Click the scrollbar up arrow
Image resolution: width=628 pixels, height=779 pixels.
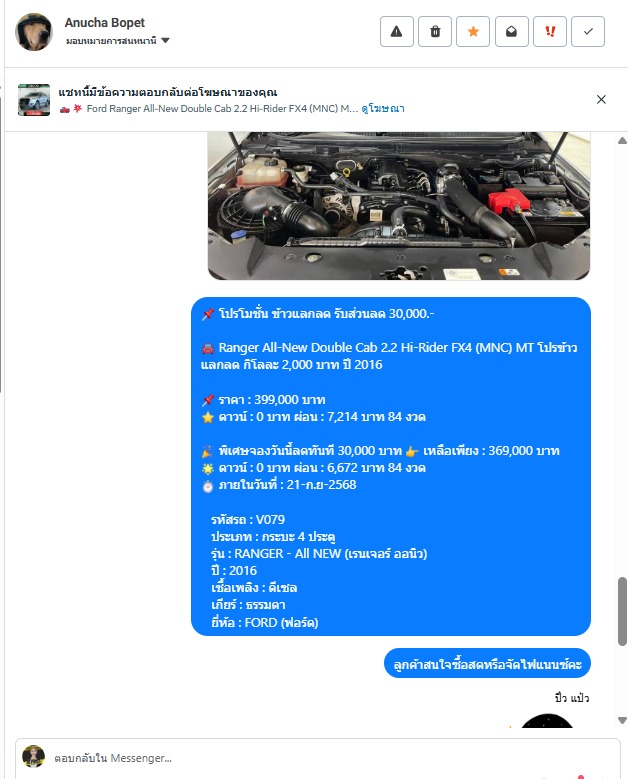(x=622, y=141)
